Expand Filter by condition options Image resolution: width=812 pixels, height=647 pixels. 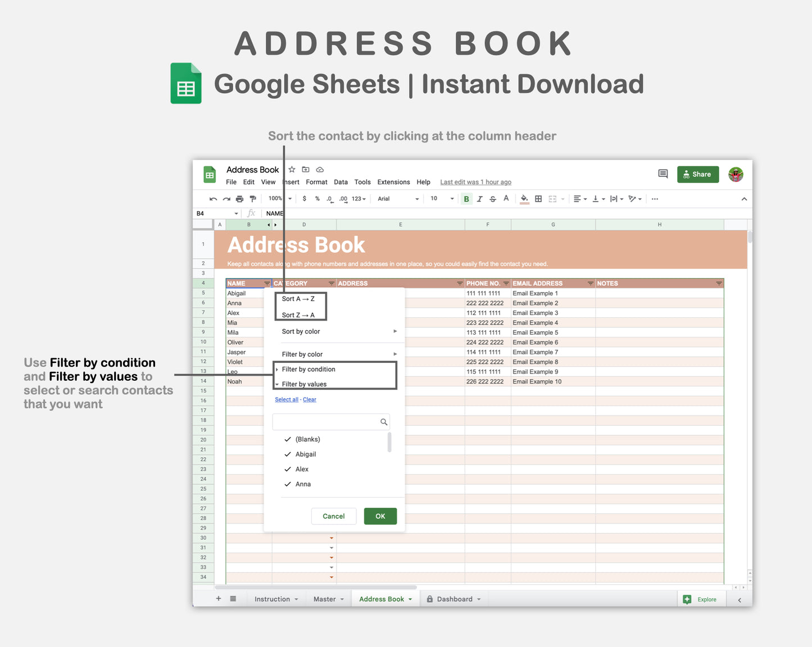[308, 369]
